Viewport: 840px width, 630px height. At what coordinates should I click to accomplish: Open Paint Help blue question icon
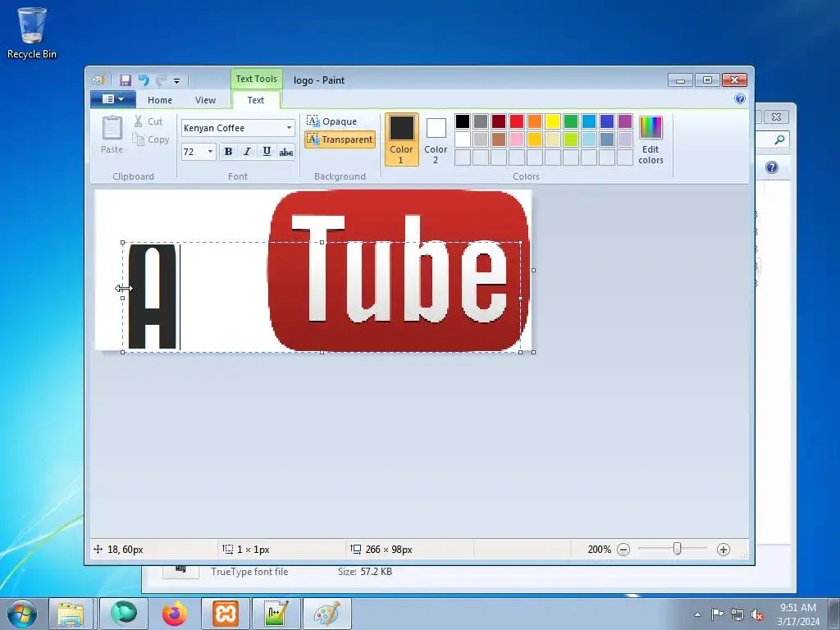(740, 98)
